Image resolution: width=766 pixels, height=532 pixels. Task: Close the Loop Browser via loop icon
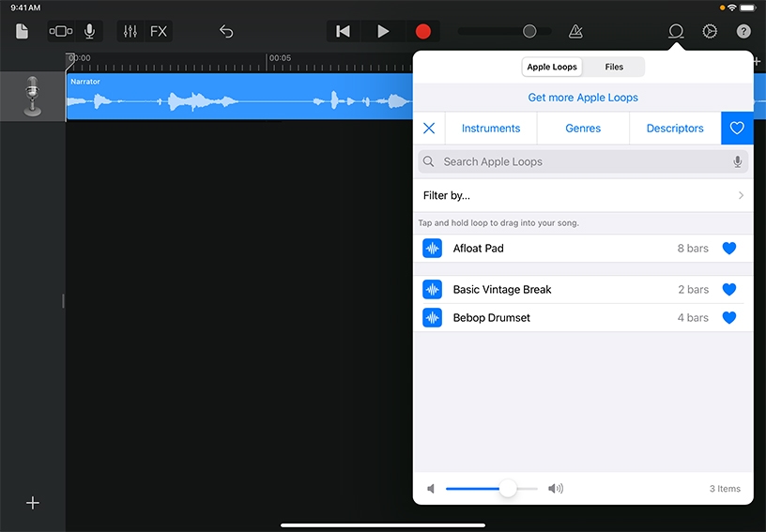click(x=675, y=31)
